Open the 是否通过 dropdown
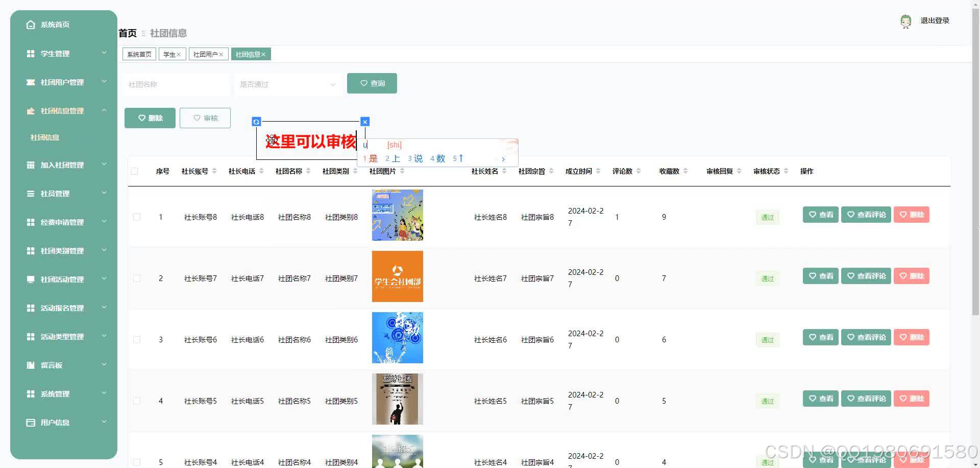This screenshot has height=468, width=980. pyautogui.click(x=287, y=84)
